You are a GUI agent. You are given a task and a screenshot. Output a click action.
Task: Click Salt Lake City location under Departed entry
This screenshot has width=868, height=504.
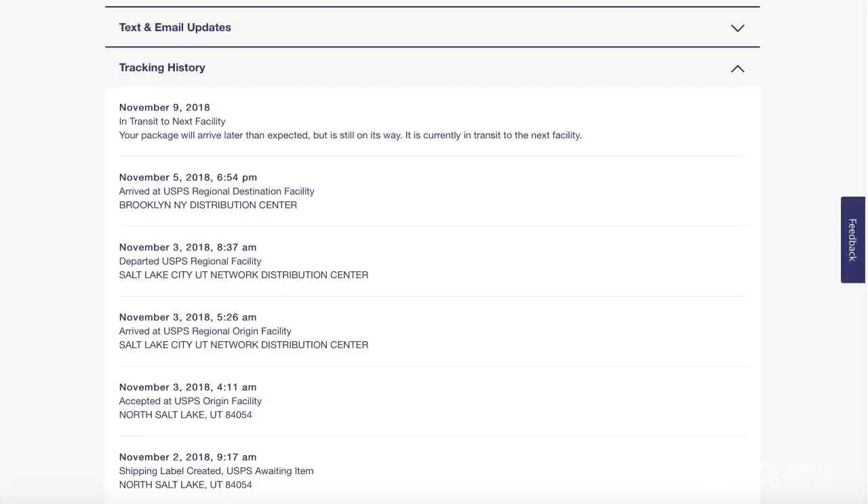pos(243,275)
